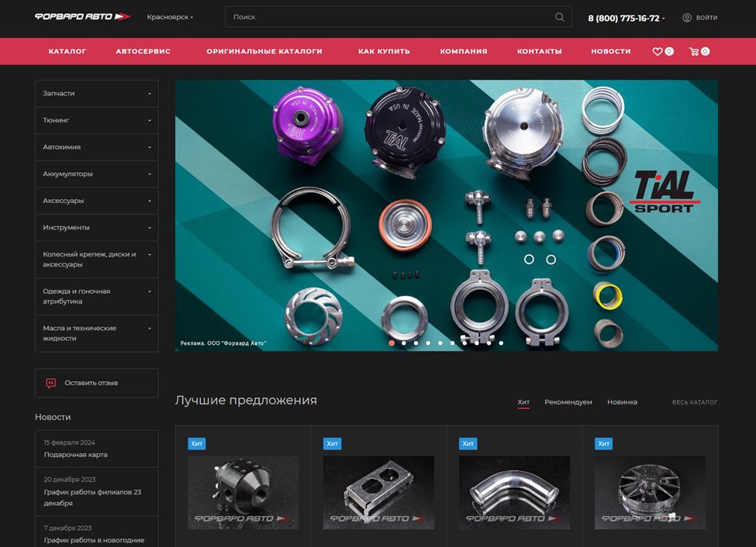The height and width of the screenshot is (547, 756).
Task: Click the TiAL Sport banner image
Action: click(447, 215)
